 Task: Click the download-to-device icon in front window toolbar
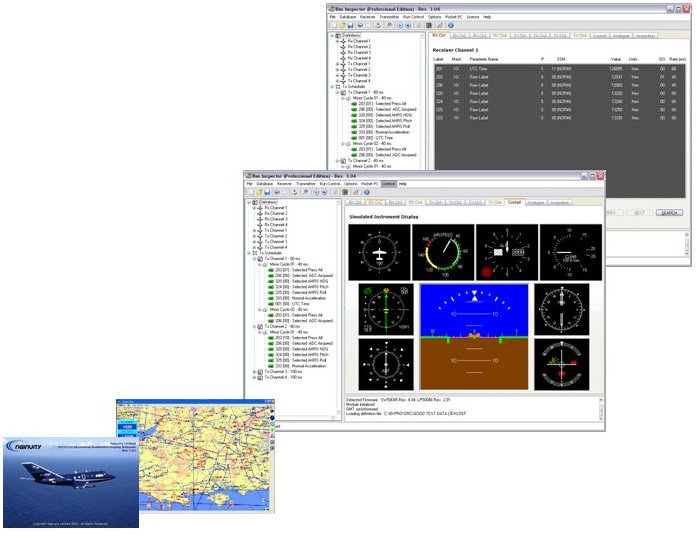pos(294,192)
